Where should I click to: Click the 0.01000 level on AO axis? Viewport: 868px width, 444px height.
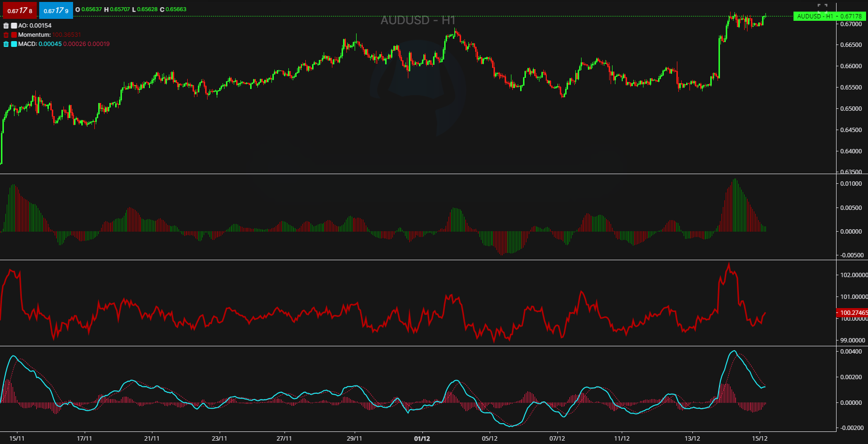pos(851,184)
